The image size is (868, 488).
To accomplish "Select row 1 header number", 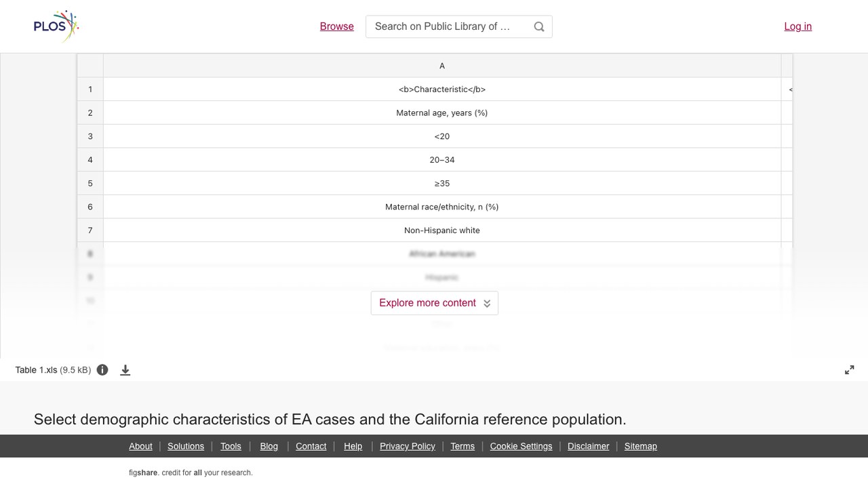I will click(x=90, y=89).
